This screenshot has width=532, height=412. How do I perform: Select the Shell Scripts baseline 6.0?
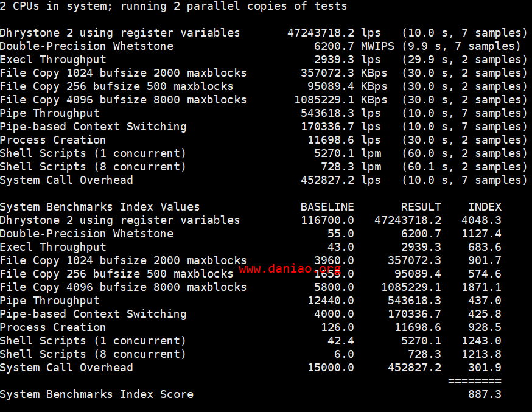pos(344,354)
